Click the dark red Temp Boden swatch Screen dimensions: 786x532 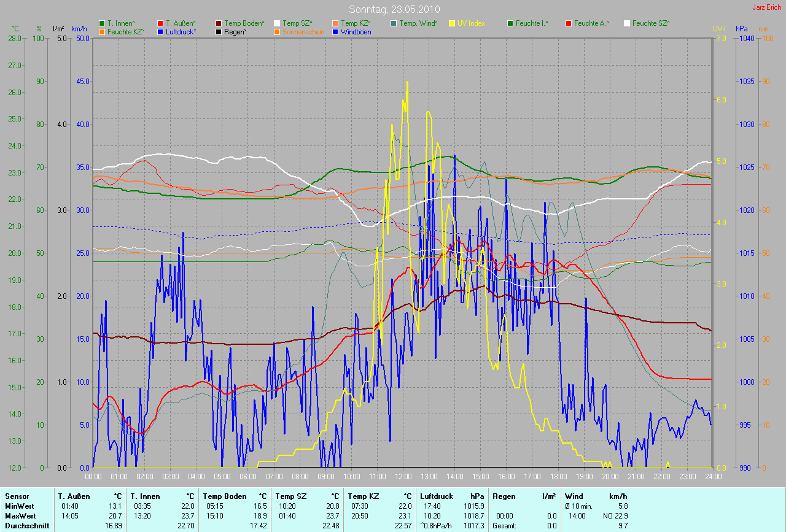[x=219, y=23]
